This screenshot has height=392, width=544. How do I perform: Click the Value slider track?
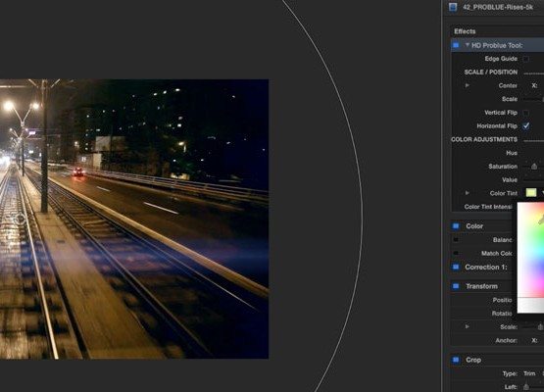(533, 179)
